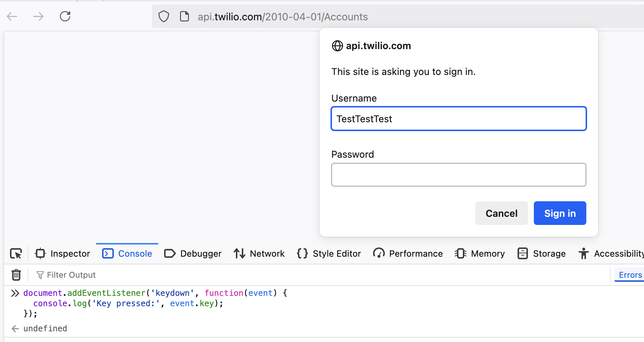Activate the element picker tool

[16, 254]
